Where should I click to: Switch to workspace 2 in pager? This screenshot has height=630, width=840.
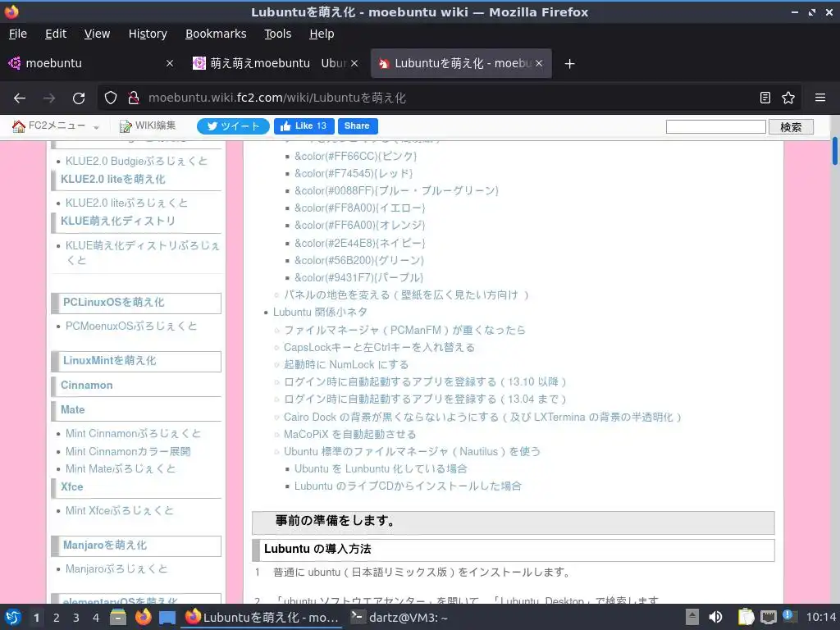(57, 618)
